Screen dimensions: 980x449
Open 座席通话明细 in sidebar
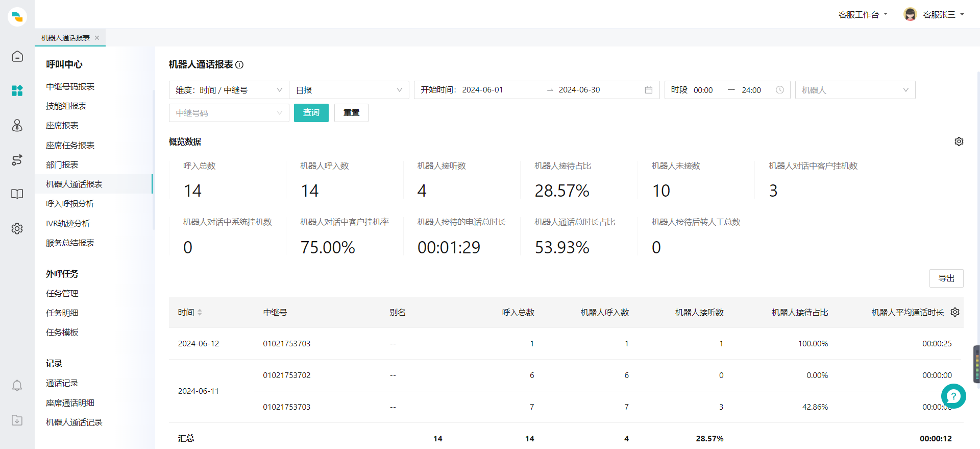click(70, 403)
